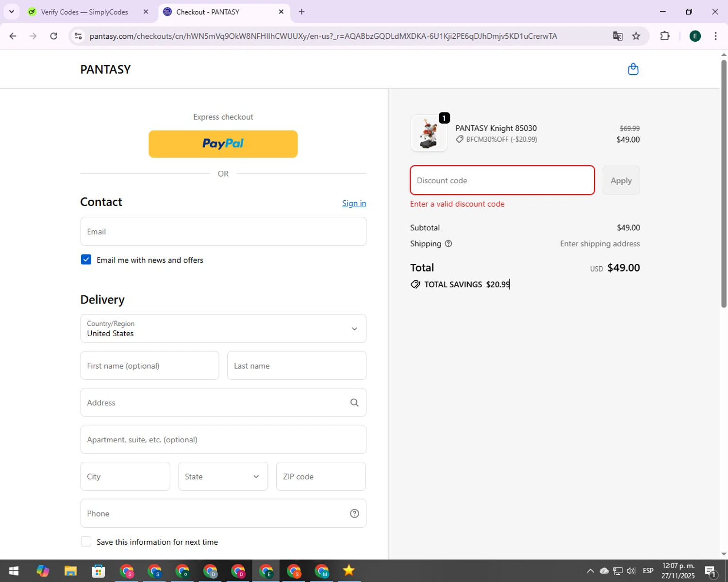This screenshot has height=582, width=728.
Task: Click the Apartment, suite, etc. field
Action: point(223,439)
